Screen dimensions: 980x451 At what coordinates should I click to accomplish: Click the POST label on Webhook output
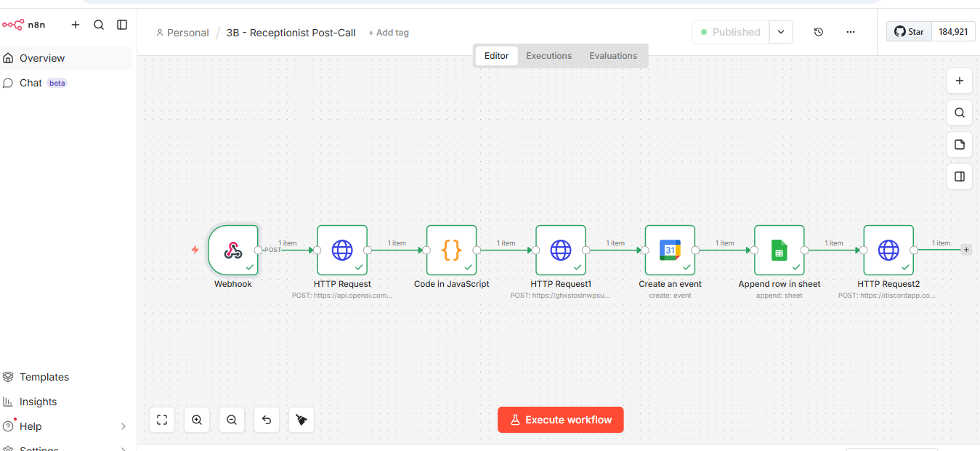(x=272, y=250)
